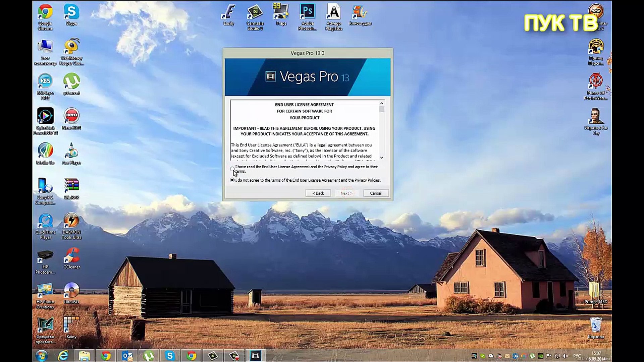Open Ace Player desktop icon

(71, 154)
